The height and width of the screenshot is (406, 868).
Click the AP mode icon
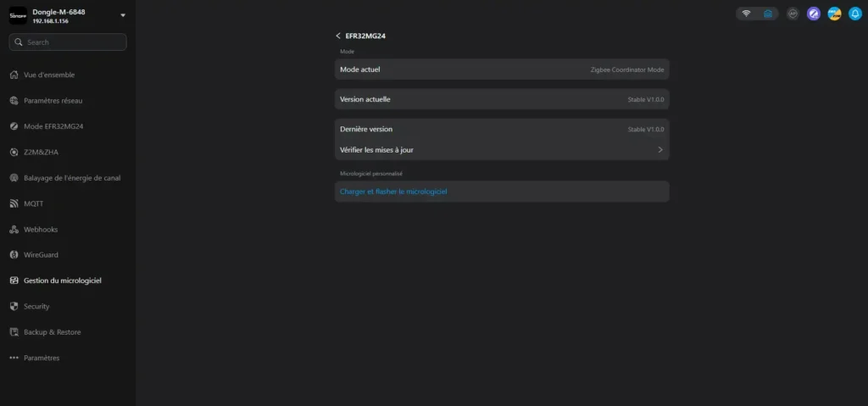coord(793,14)
